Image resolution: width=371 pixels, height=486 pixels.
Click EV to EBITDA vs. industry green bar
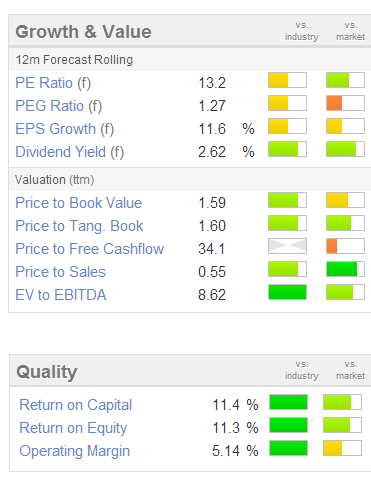click(287, 292)
